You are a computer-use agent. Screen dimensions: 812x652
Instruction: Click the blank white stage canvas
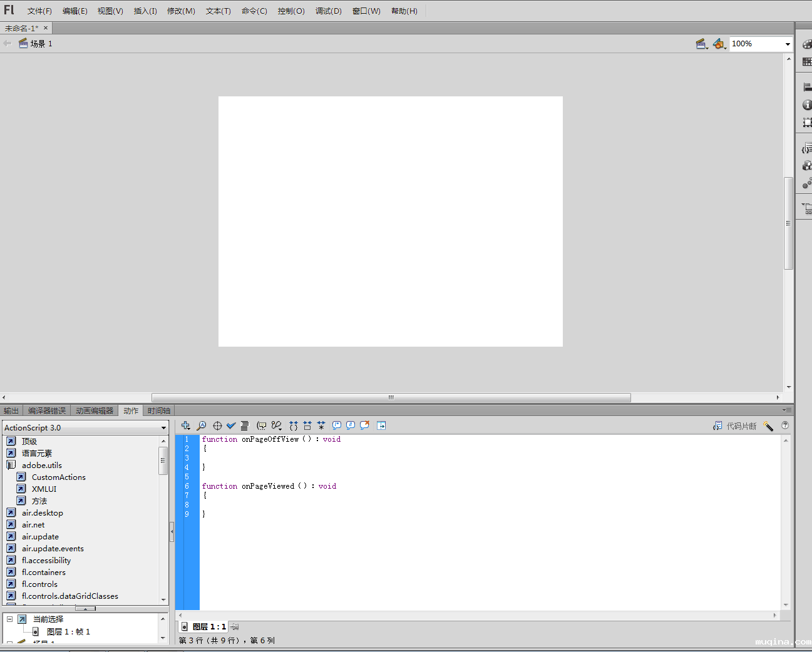click(390, 221)
